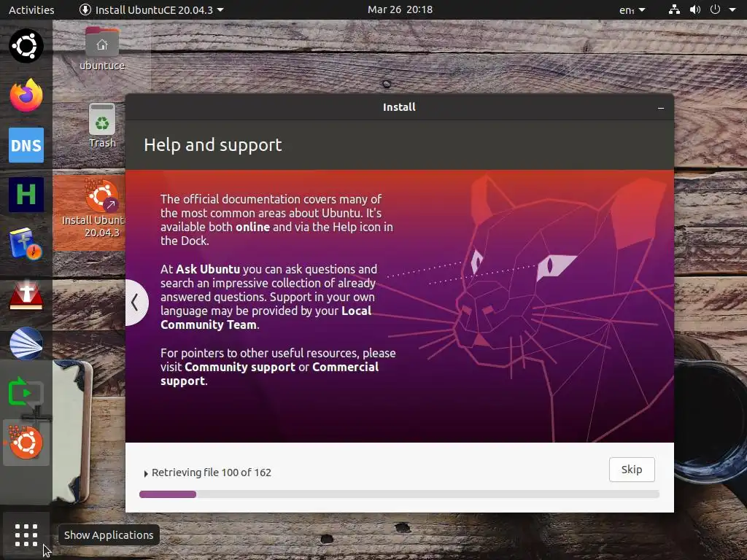This screenshot has width=747, height=560.
Task: Open Activities overview
Action: pyautogui.click(x=31, y=9)
